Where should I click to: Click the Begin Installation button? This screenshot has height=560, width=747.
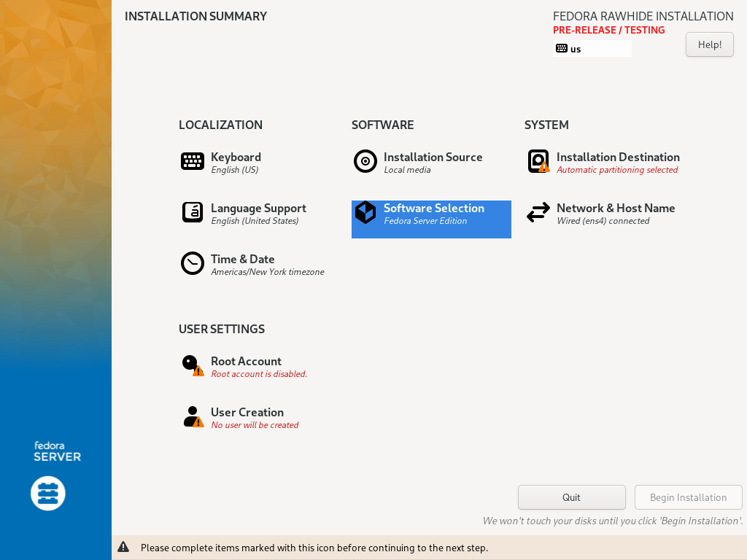pyautogui.click(x=688, y=497)
